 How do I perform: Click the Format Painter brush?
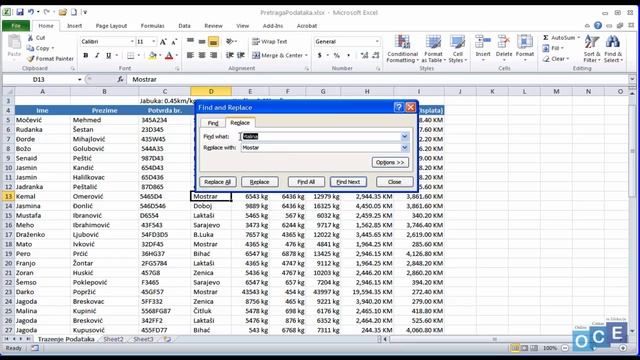[31, 59]
